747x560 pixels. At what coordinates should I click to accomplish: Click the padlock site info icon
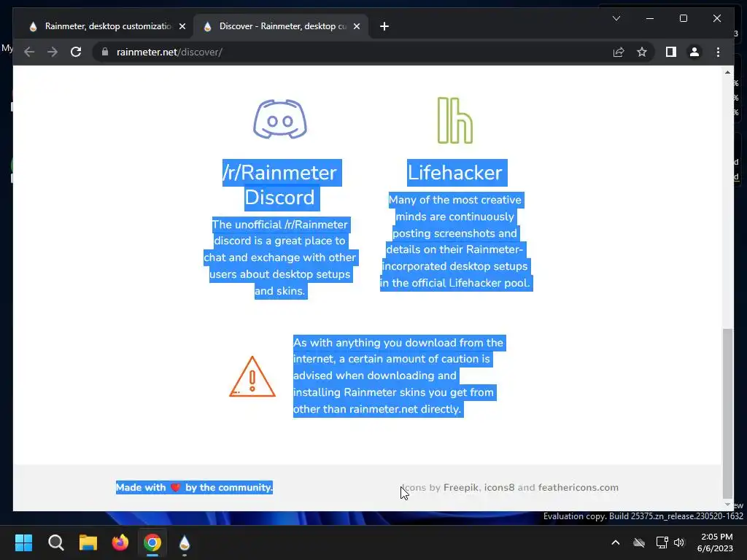(x=105, y=52)
